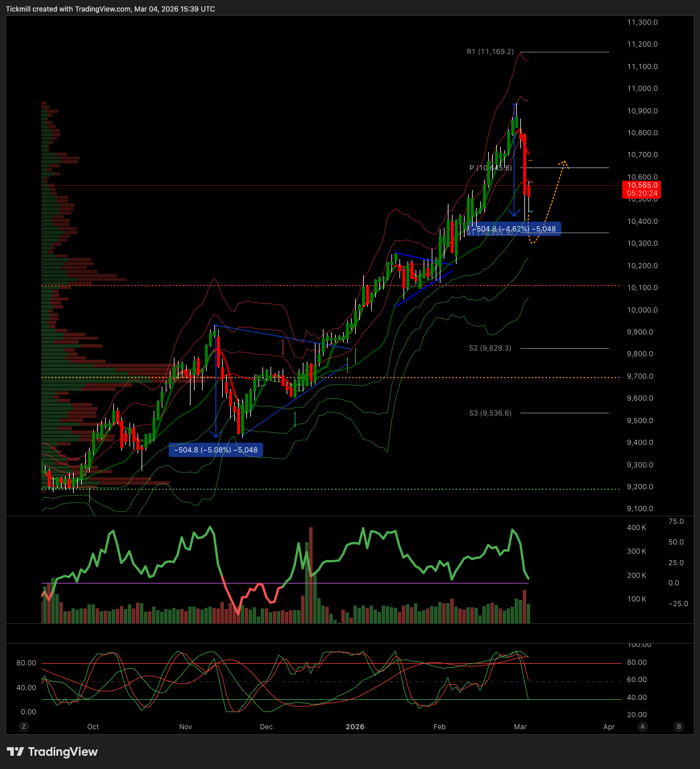
Task: Click the Z timezone circle button
Action: [x=24, y=726]
